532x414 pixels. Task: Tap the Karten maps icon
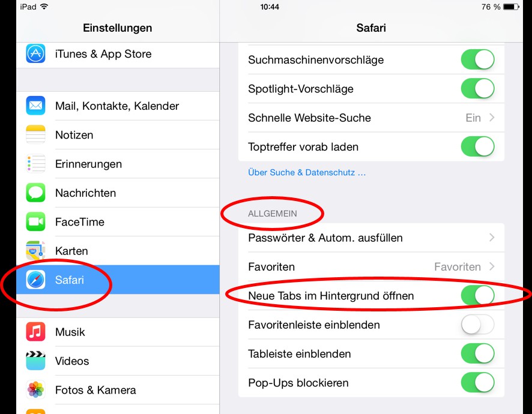click(36, 251)
